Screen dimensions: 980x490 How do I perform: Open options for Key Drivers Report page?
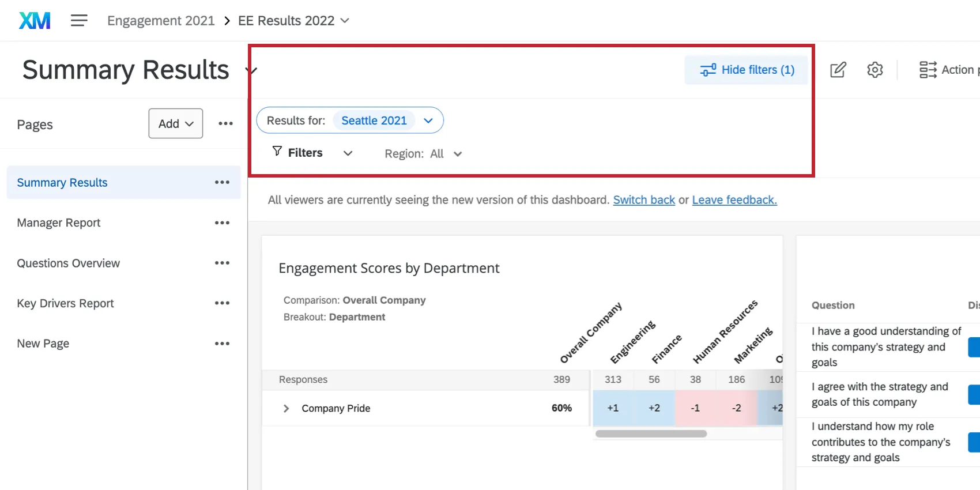pos(222,303)
